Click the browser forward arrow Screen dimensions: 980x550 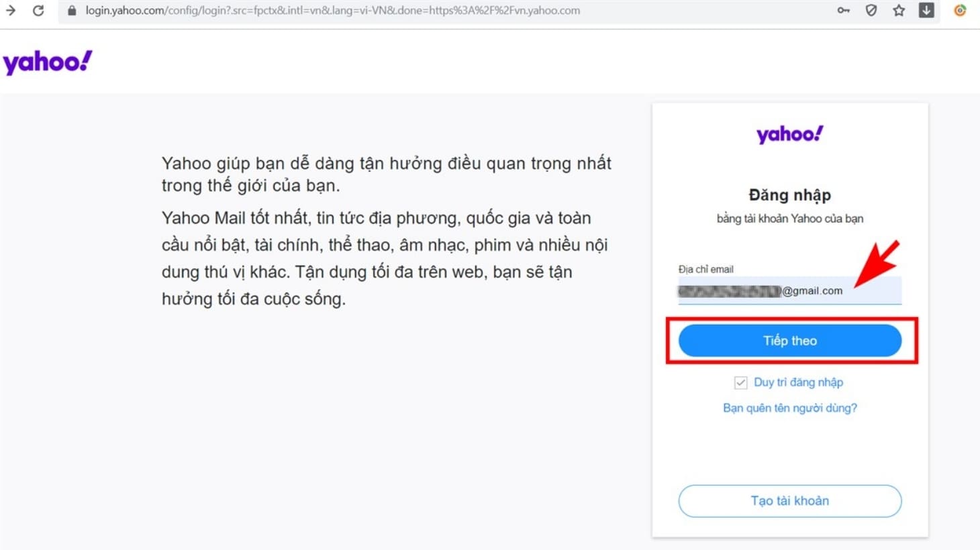click(x=10, y=10)
